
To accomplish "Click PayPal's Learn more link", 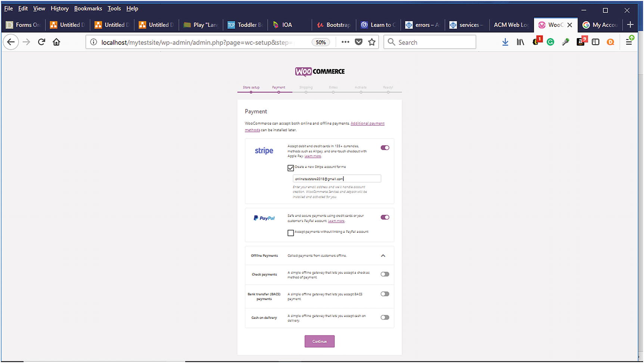I will click(336, 221).
